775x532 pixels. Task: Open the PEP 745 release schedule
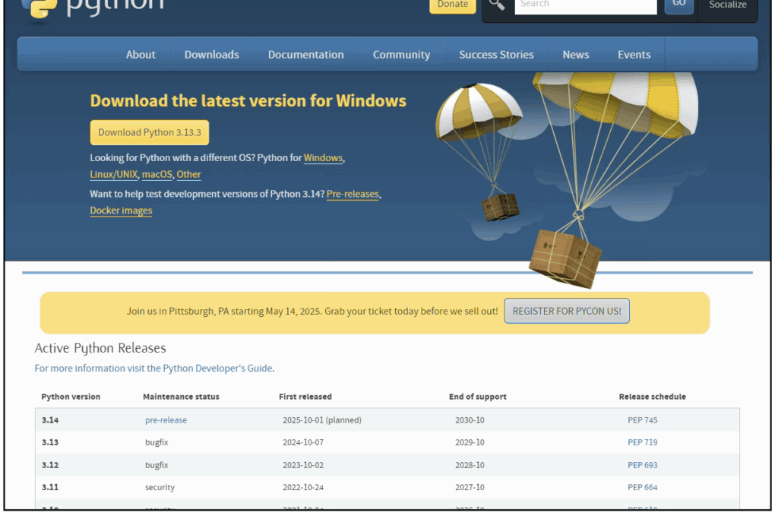click(642, 420)
